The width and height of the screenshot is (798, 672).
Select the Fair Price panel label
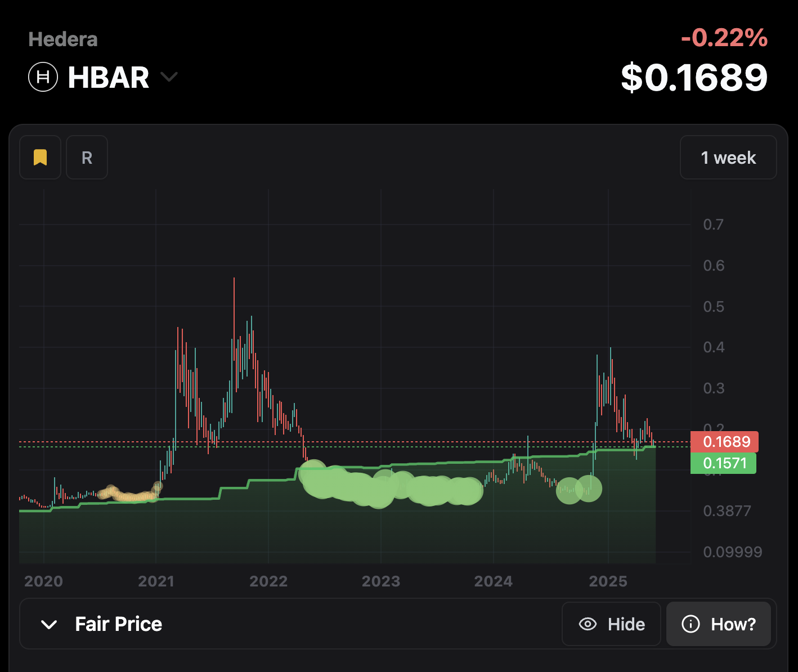118,624
